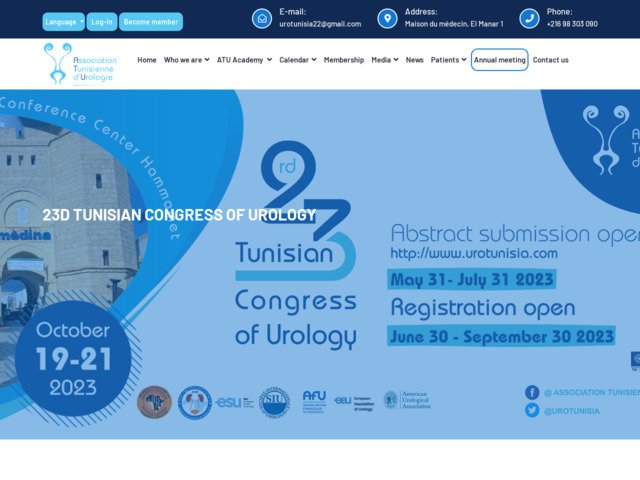Open the Contact us page
Screen dimensions: 640x480
(x=550, y=60)
